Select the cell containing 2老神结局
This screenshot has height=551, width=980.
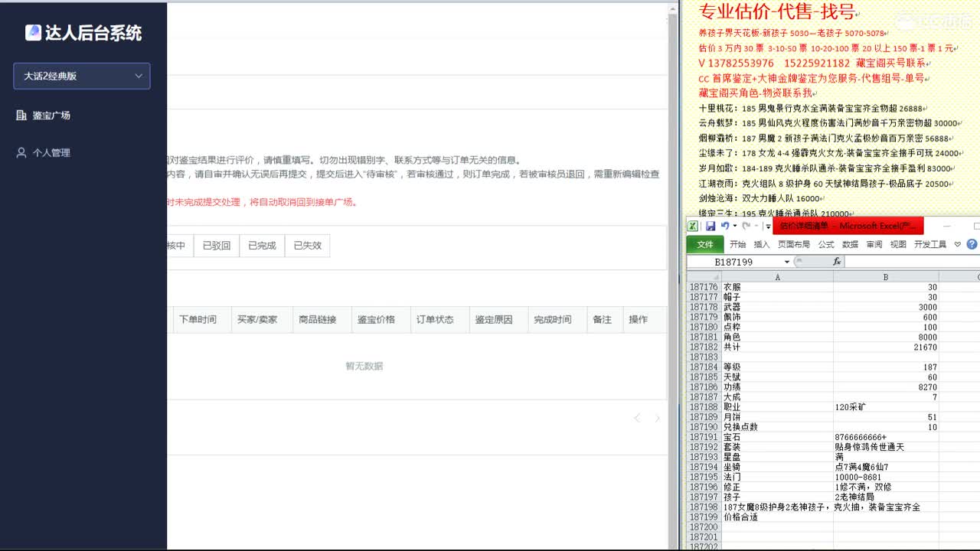pos(886,497)
